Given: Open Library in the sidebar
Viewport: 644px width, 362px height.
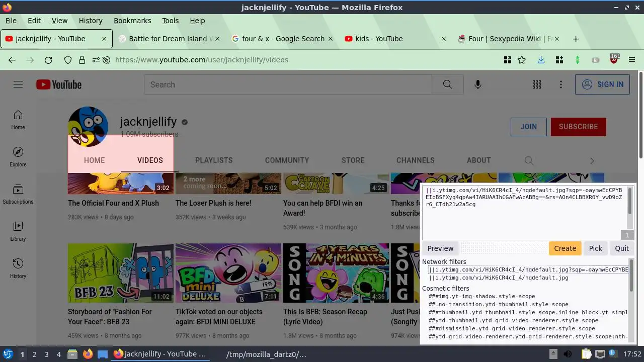Looking at the screenshot, I should click(18, 232).
